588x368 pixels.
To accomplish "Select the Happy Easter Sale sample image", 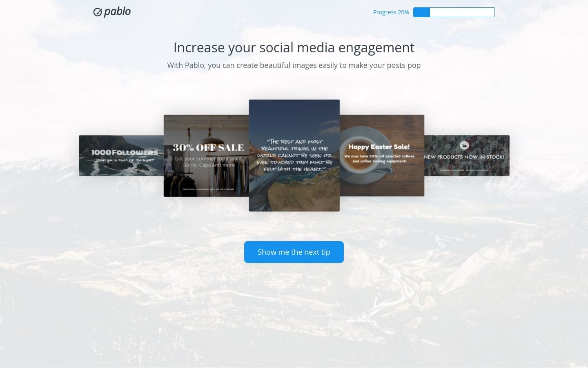I will point(382,156).
